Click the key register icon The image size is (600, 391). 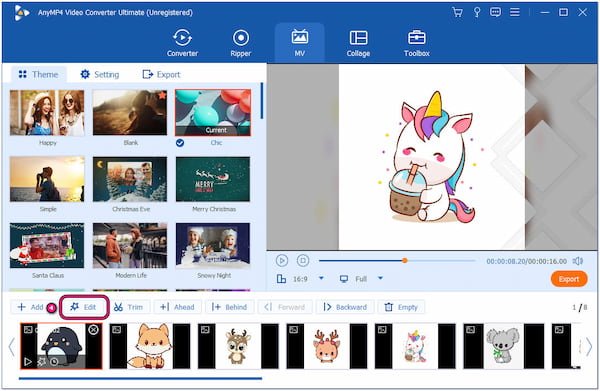tap(477, 12)
